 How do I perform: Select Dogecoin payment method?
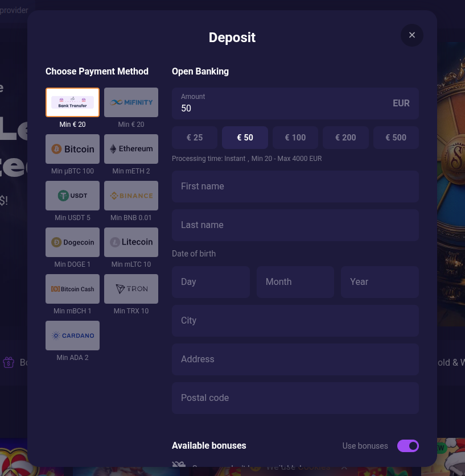click(x=72, y=242)
